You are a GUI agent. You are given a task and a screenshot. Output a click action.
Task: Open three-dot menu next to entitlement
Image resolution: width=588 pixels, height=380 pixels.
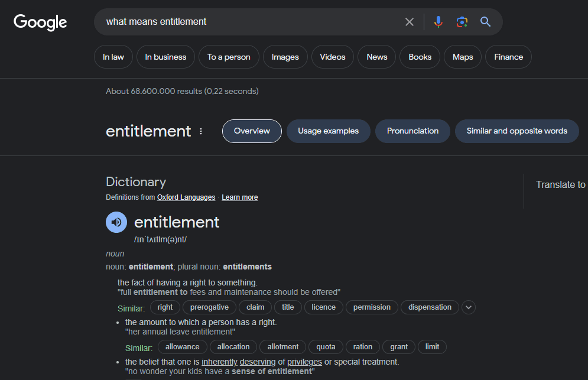pos(201,131)
